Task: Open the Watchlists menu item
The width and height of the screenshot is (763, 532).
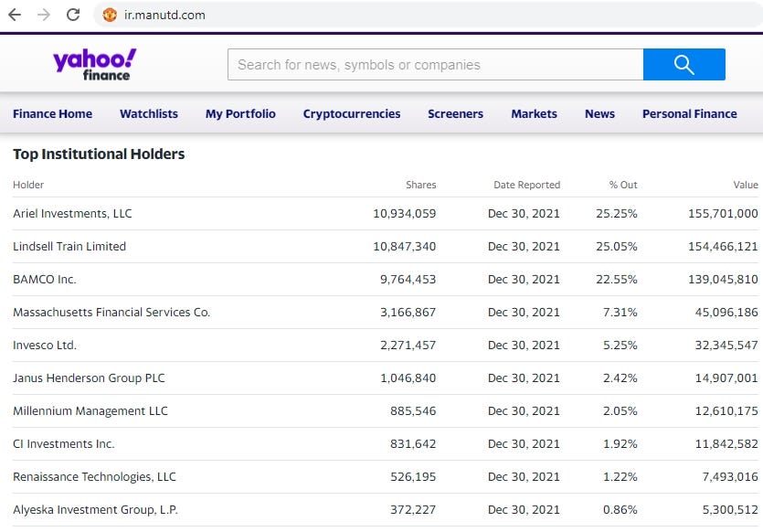Action: (149, 114)
